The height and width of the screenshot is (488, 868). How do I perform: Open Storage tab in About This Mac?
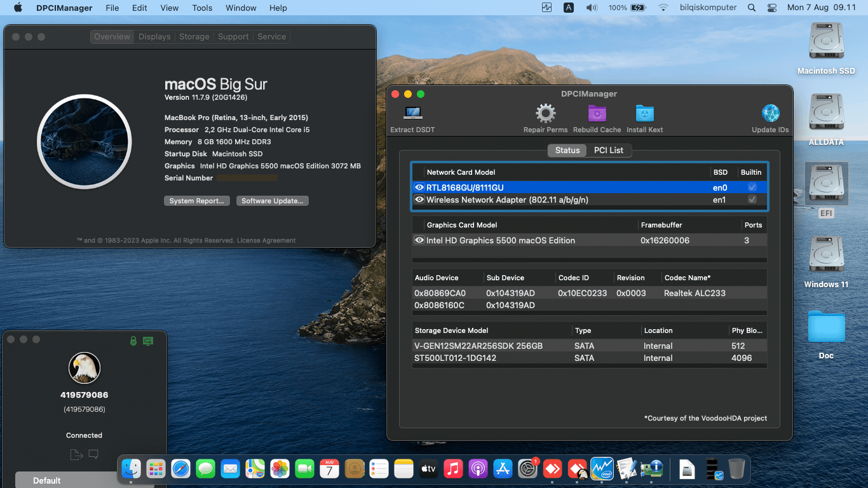pos(194,37)
